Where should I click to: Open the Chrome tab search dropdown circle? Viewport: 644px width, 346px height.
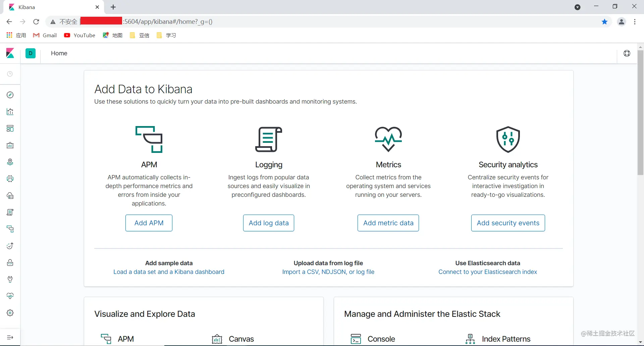[x=577, y=7]
